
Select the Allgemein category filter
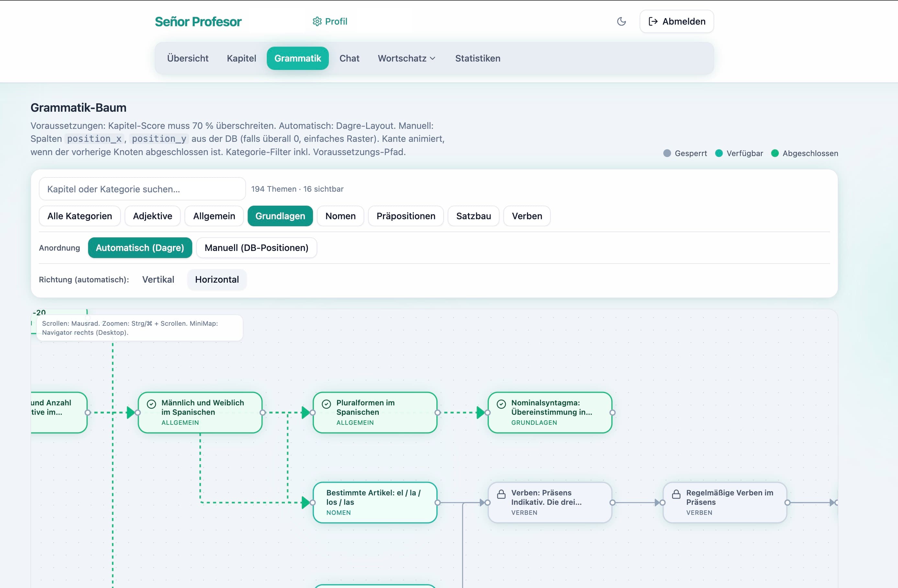pos(214,216)
